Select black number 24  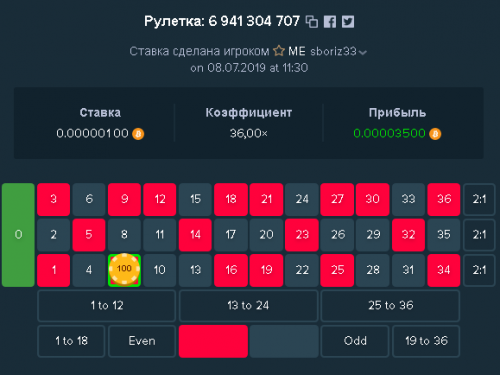click(302, 199)
